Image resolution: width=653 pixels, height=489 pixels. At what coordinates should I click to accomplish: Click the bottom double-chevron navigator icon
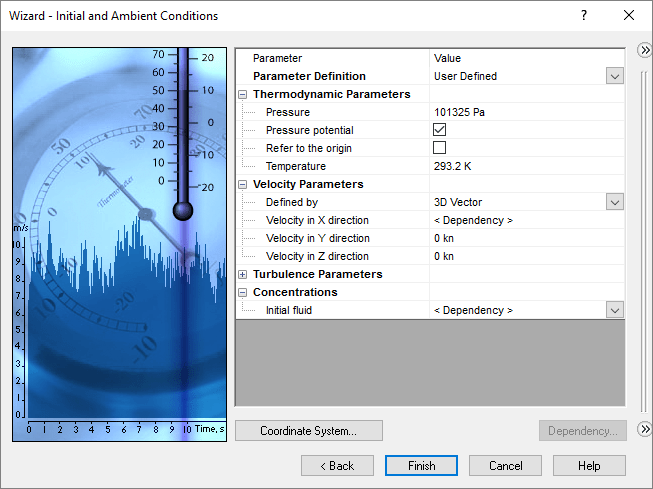(644, 429)
